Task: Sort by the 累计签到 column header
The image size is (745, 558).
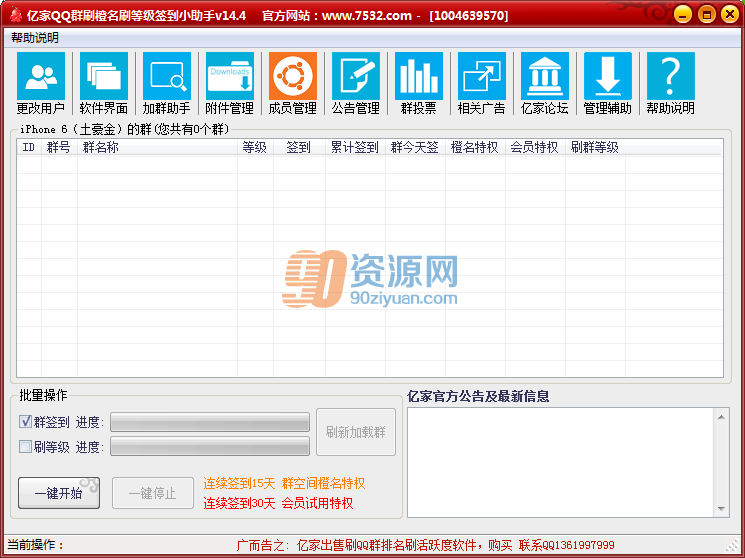Action: click(355, 147)
